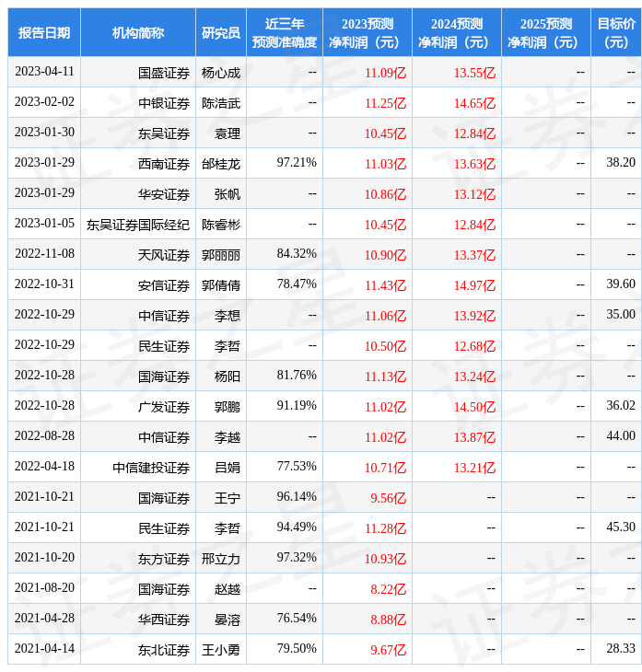Select the 2022-11-08 report date cell
The height and width of the screenshot is (672, 642).
click(44, 254)
